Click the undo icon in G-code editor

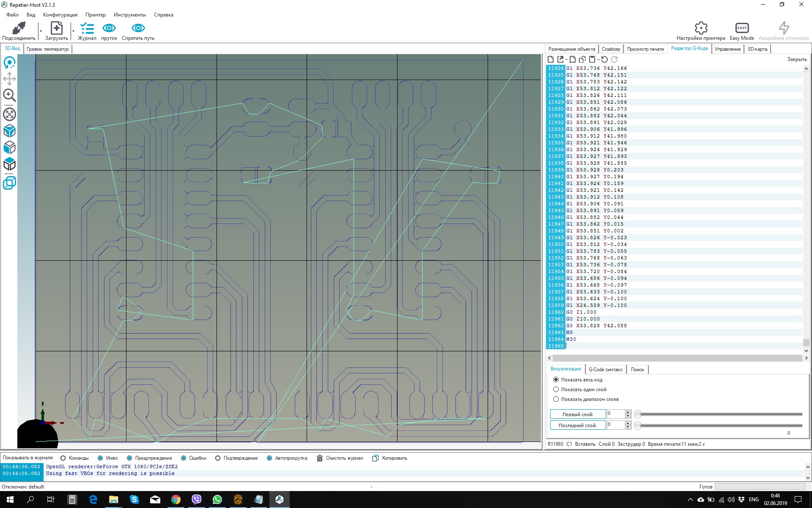604,60
